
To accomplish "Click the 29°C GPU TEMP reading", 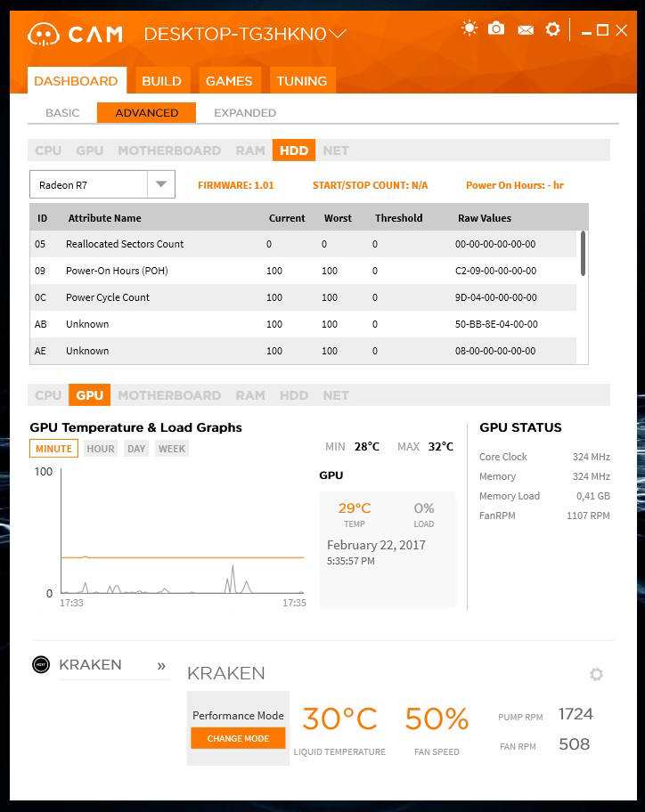I will point(355,508).
